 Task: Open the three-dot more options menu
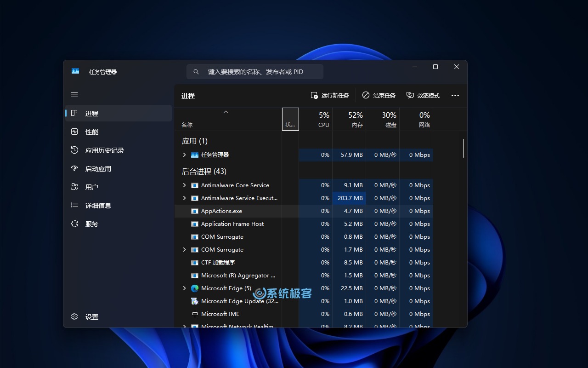[x=455, y=96]
